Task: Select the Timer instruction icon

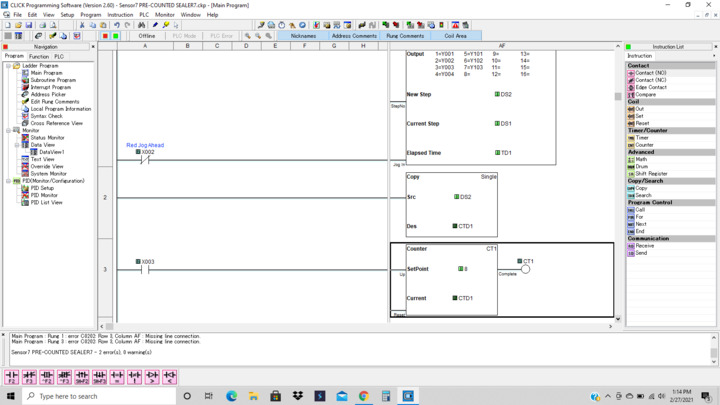Action: tap(641, 138)
